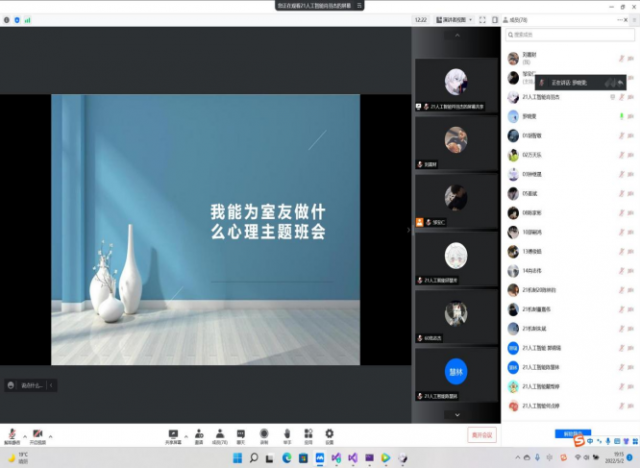Open the invite icon in meeting toolbar
The height and width of the screenshot is (468, 640).
(x=199, y=435)
